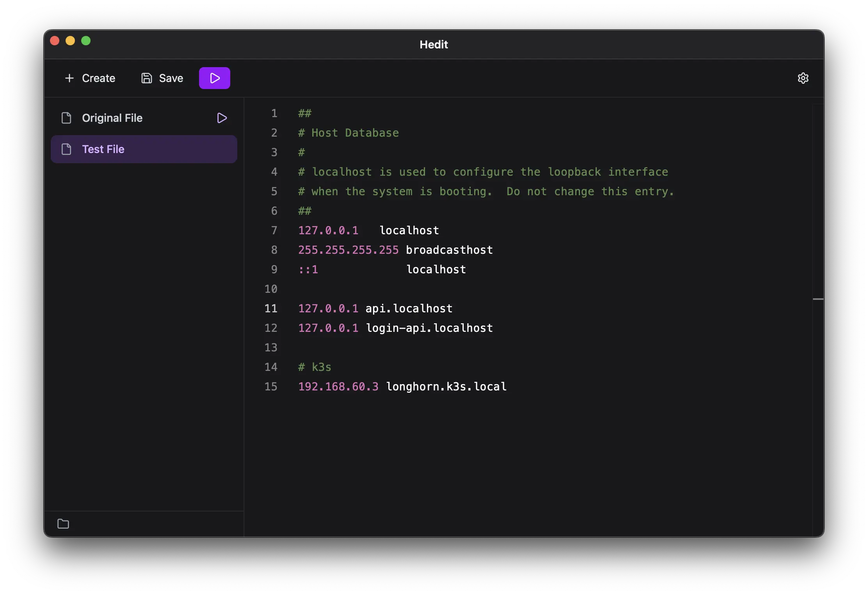
Task: Select Test File in the sidebar
Action: coord(103,149)
